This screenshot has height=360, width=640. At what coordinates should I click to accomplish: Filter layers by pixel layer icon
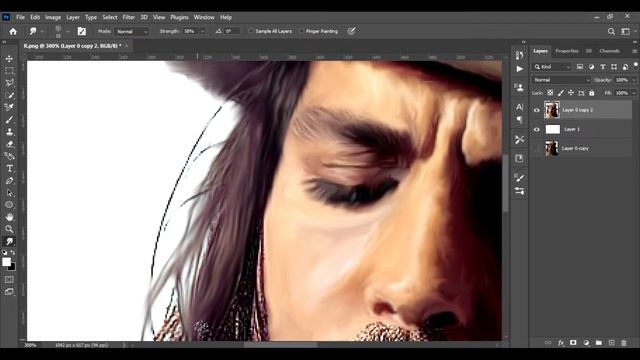[x=580, y=67]
